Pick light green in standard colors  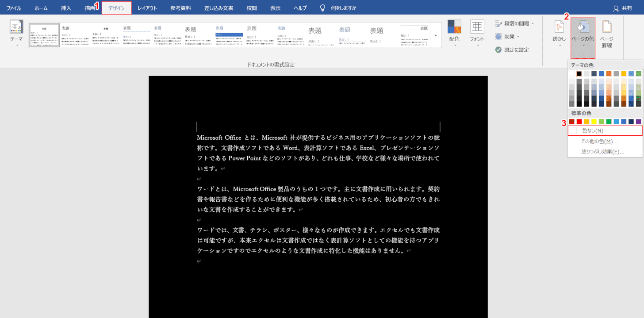(602, 122)
